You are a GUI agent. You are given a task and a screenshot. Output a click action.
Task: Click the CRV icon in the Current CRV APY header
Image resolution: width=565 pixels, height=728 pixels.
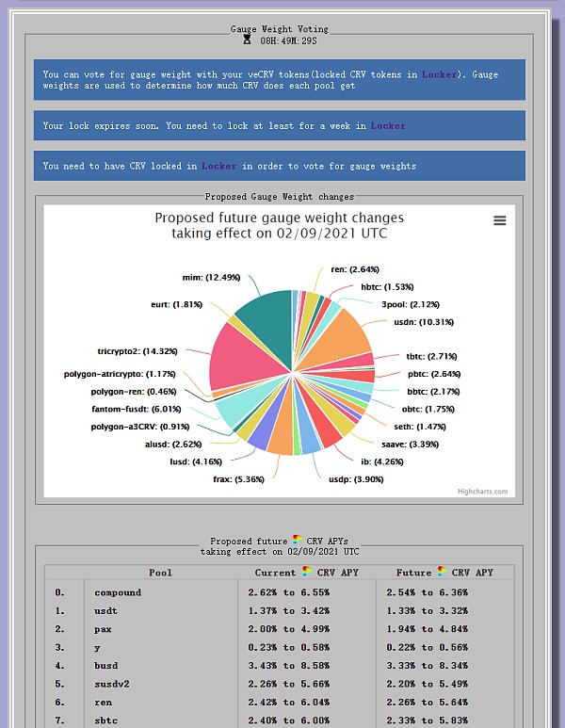click(306, 572)
